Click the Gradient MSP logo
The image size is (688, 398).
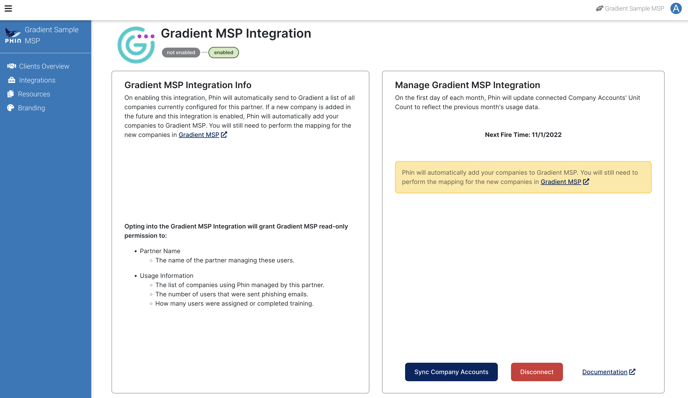(x=136, y=45)
